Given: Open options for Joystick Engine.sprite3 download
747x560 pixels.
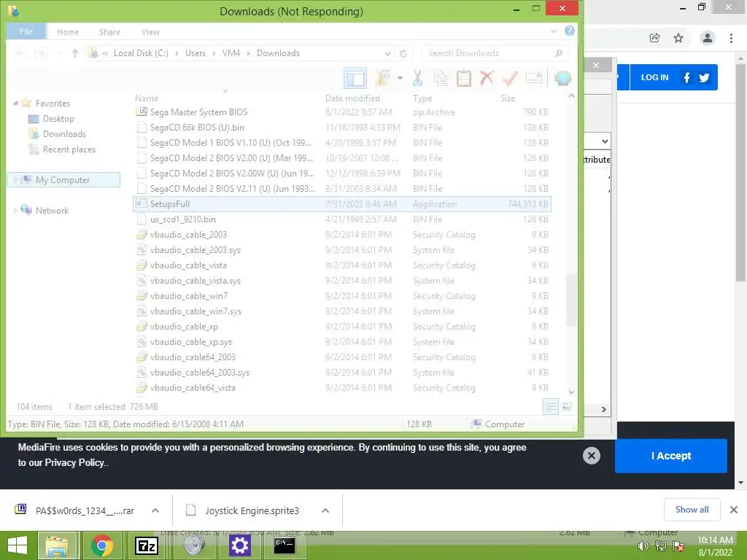Looking at the screenshot, I should click(325, 510).
